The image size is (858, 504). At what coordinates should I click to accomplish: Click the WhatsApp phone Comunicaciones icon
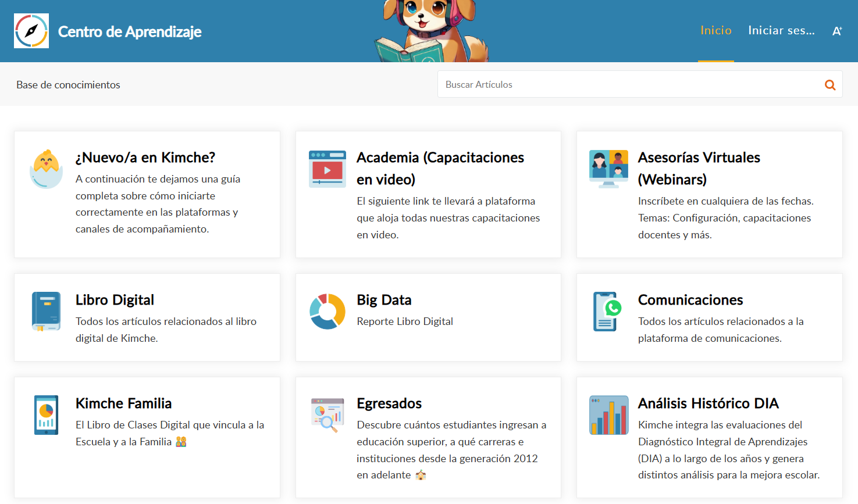pos(607,312)
